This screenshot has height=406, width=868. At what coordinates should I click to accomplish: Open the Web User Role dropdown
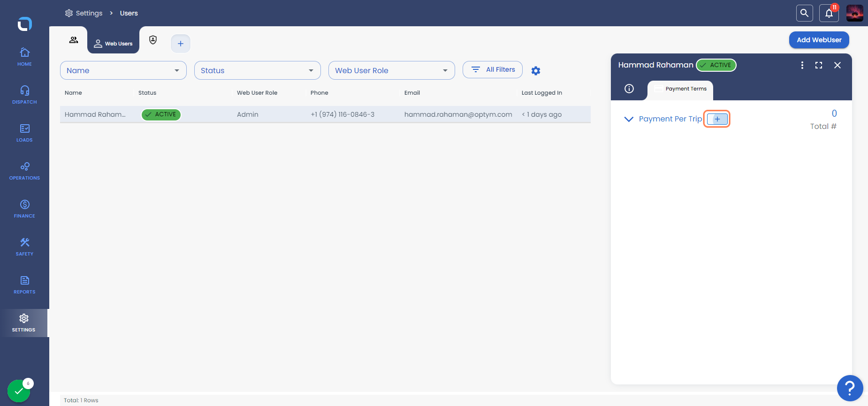click(x=392, y=70)
